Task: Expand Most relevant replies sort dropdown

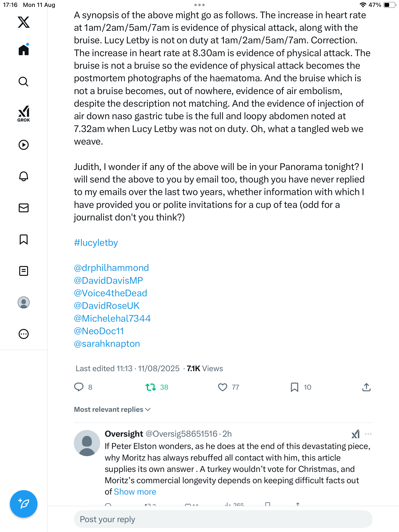Action: point(112,409)
